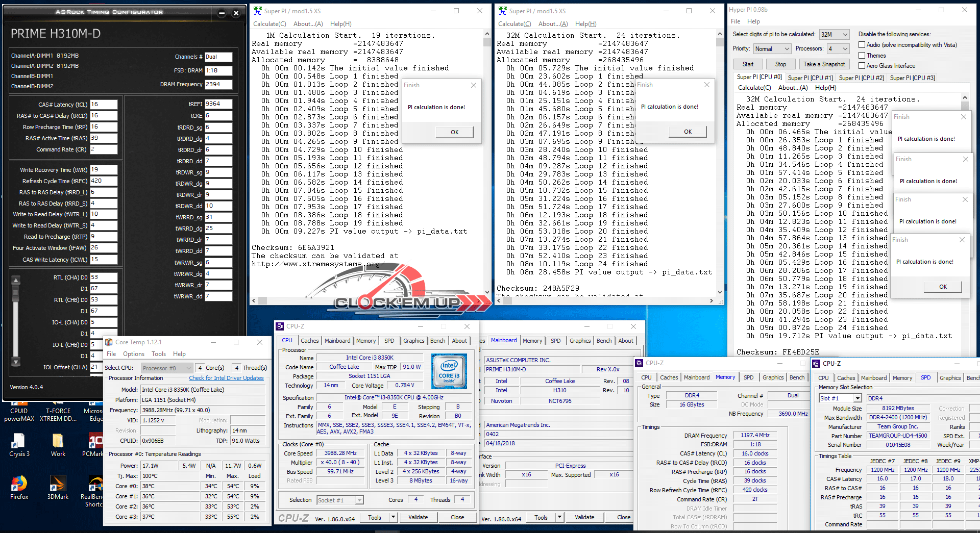Enable the Audio service checkbox
The image size is (980, 533).
[862, 45]
